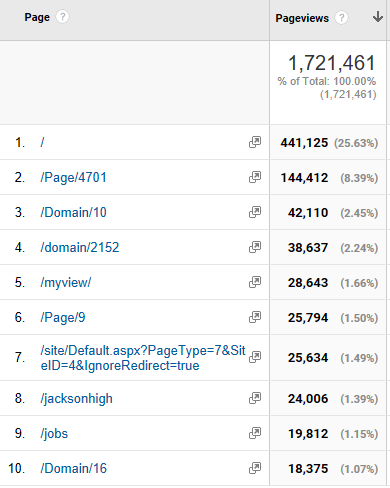
Task: Open /myview/ in new window icon
Action: click(255, 282)
